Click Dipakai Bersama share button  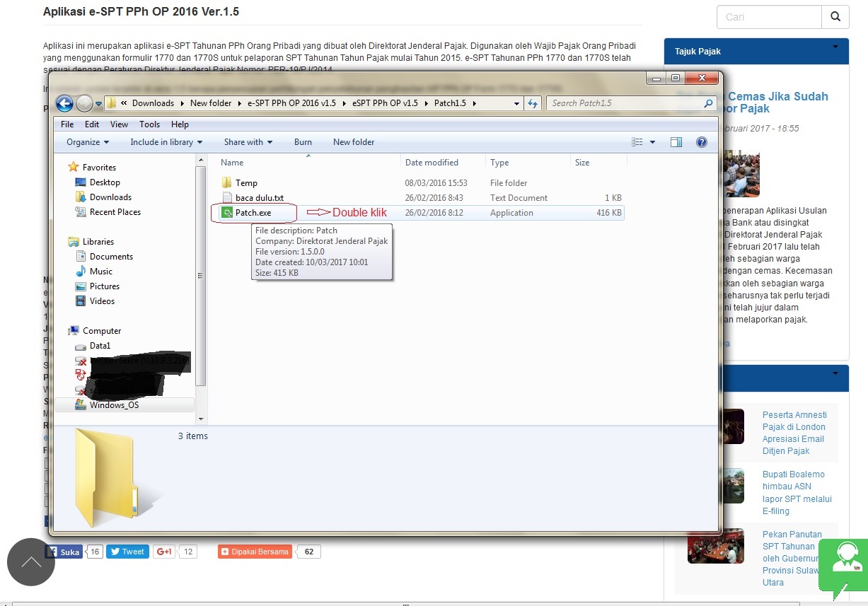click(x=255, y=552)
